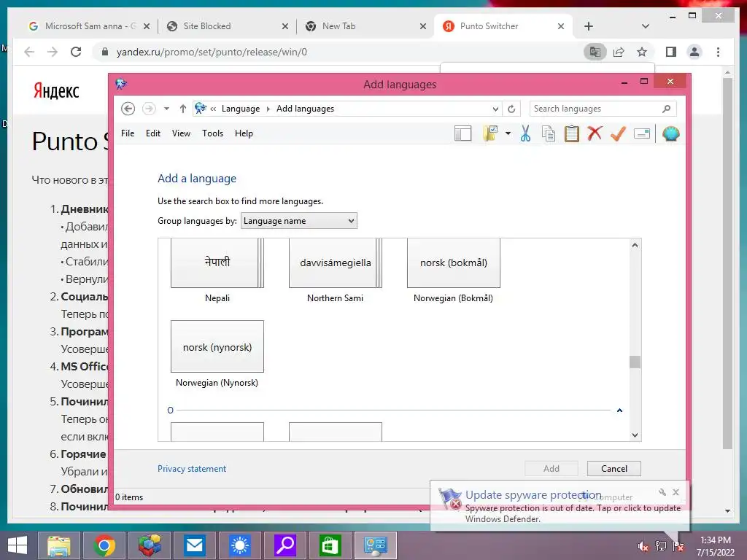This screenshot has height=560, width=747.
Task: Click the Copy pages icon in toolbar
Action: coord(549,134)
